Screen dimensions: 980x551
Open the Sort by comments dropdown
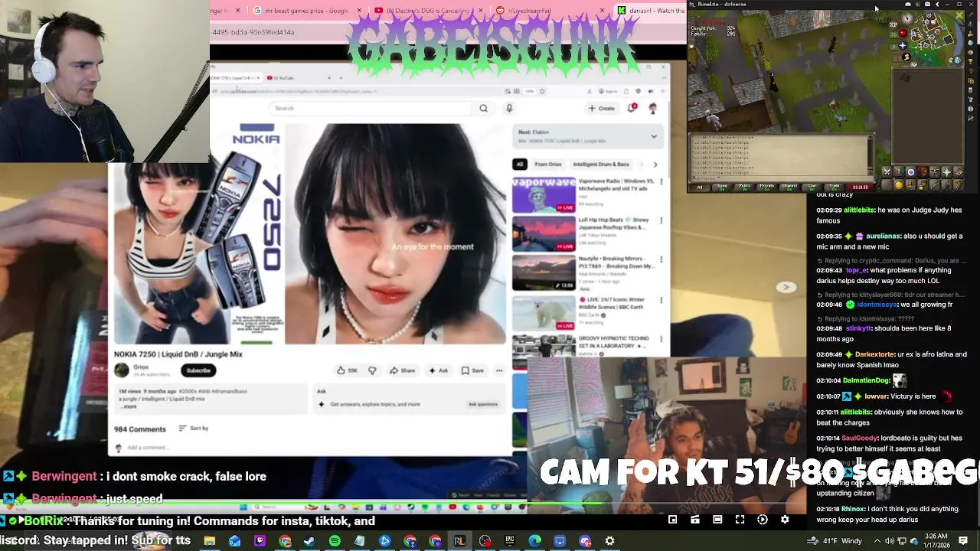pos(194,429)
